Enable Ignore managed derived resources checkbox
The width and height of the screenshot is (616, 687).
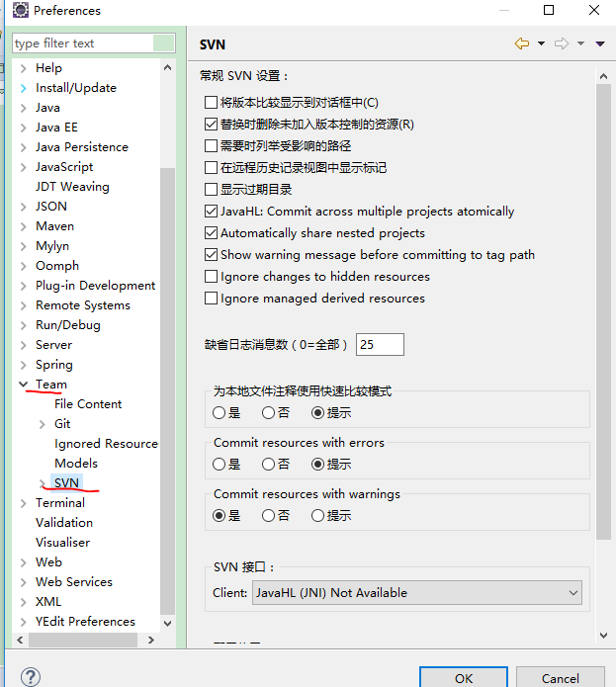(211, 298)
